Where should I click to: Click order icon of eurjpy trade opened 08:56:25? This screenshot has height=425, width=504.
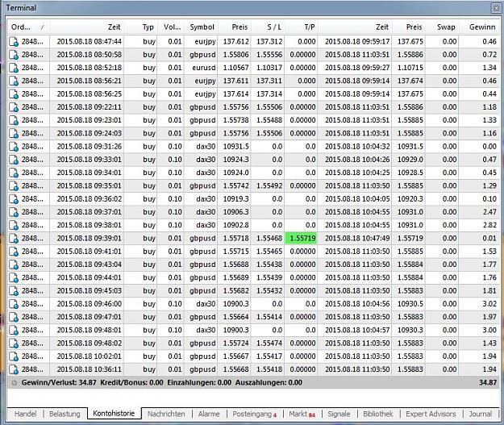14,94
